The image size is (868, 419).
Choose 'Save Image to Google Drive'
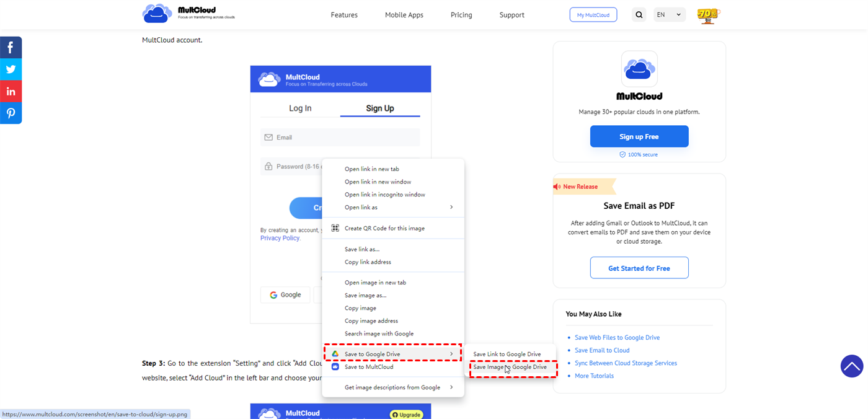[510, 367]
